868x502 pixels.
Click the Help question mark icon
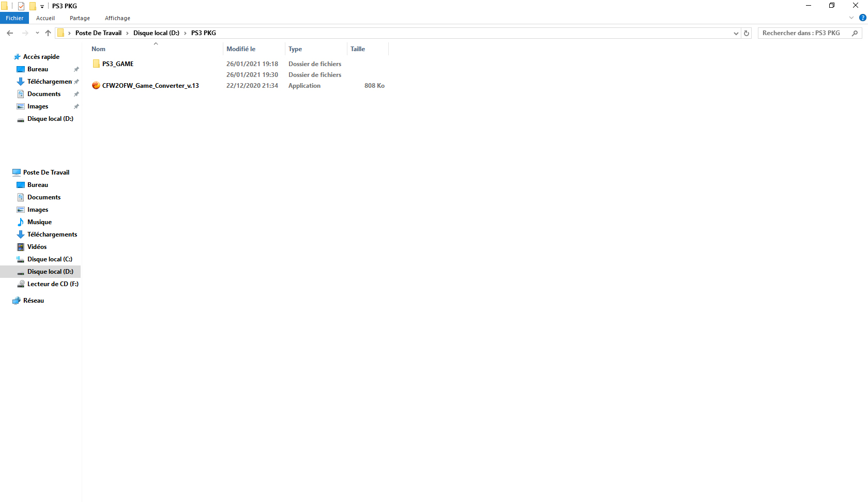[x=862, y=18]
